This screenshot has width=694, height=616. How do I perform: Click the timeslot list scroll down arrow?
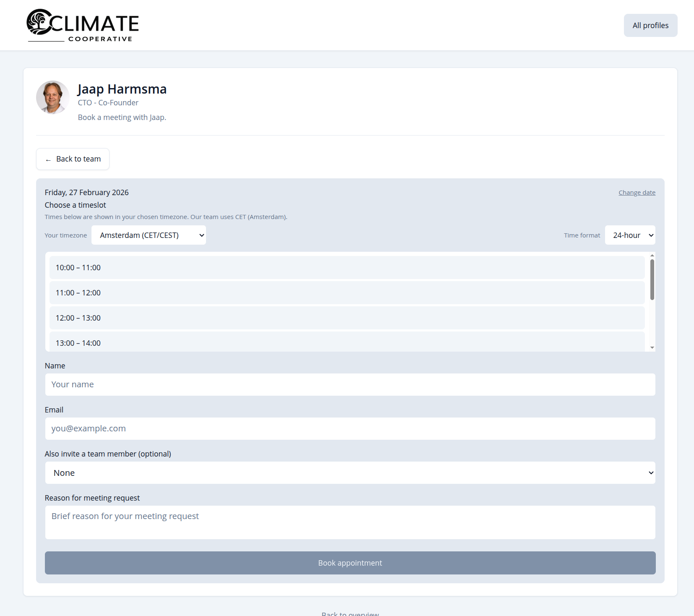pyautogui.click(x=652, y=347)
